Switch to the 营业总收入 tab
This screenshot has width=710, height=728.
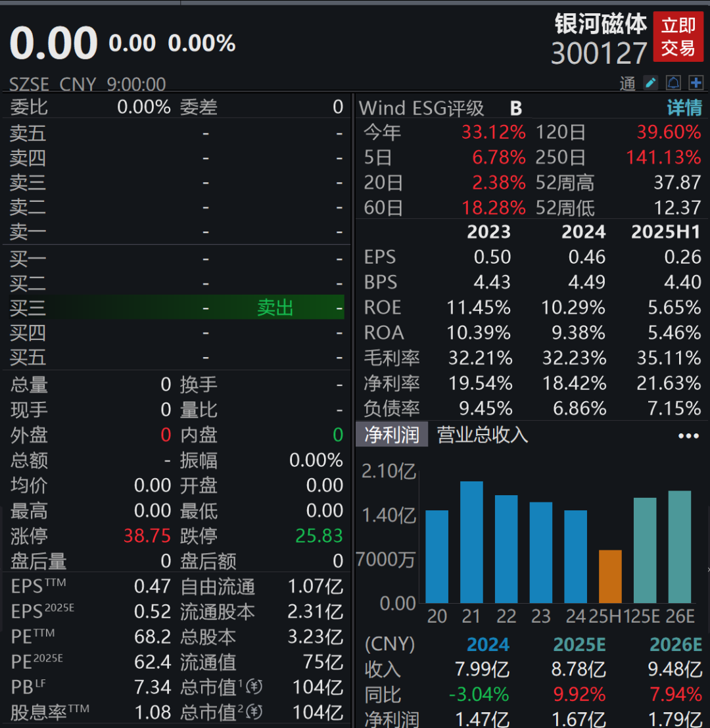482,435
